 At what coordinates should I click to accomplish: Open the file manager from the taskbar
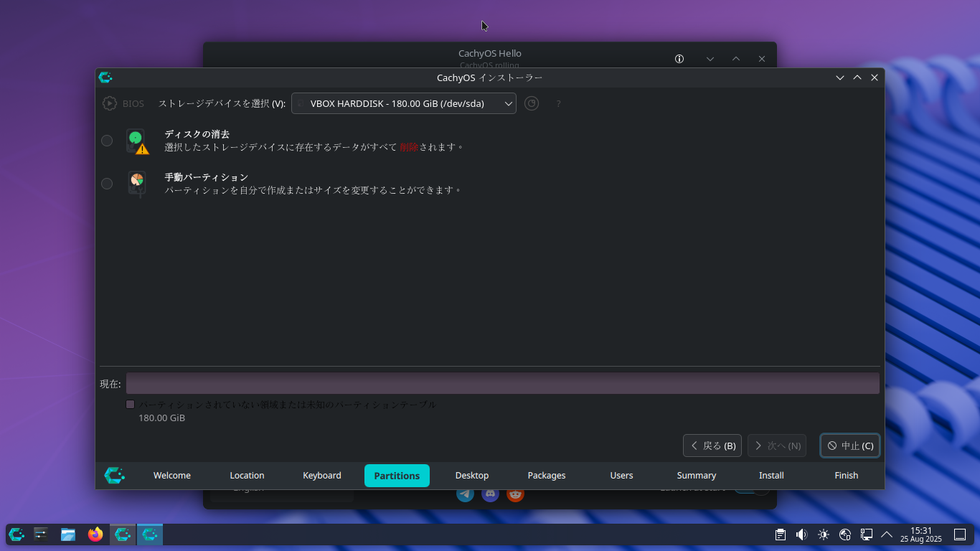click(x=68, y=534)
